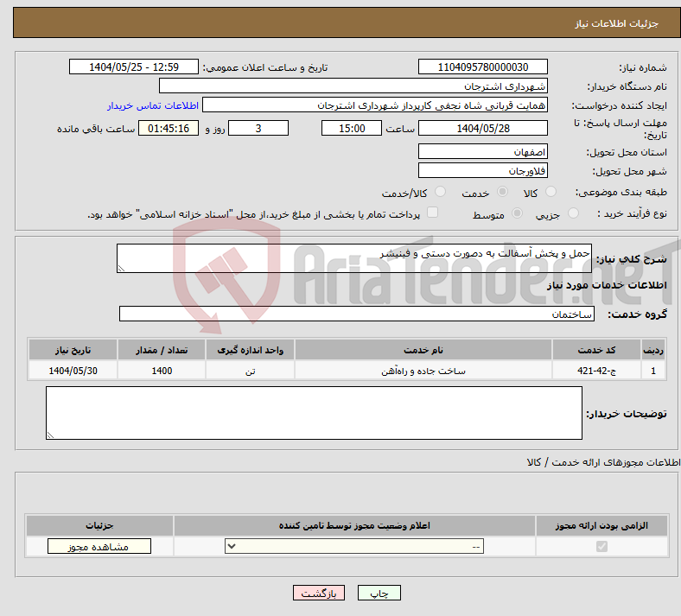
Task: Click the service code cell ج-42-421
Action: coord(597,371)
